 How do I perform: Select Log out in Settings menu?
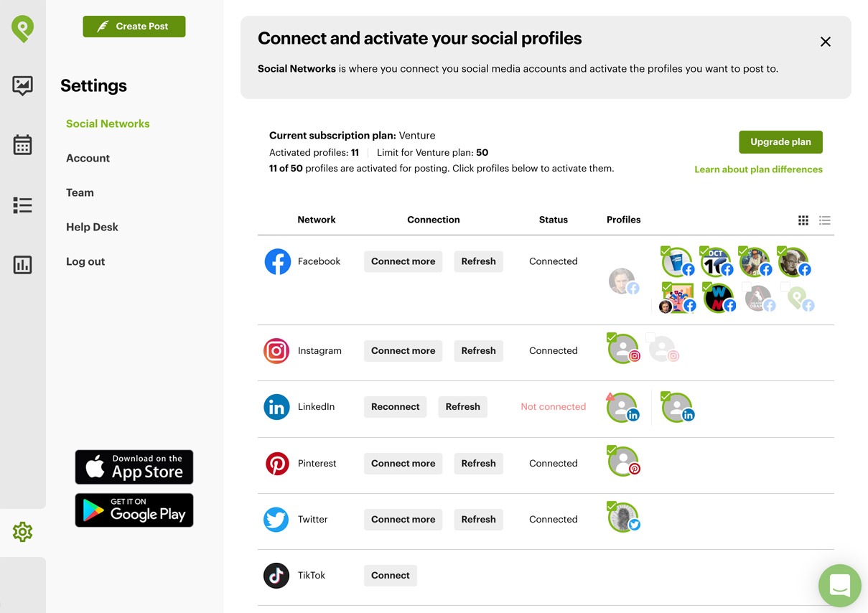[85, 261]
